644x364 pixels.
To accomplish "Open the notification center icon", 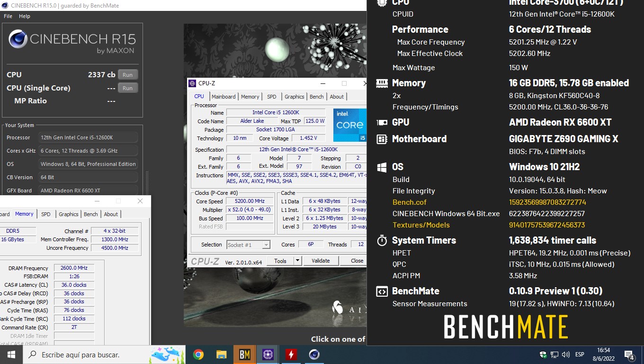I will [630, 355].
